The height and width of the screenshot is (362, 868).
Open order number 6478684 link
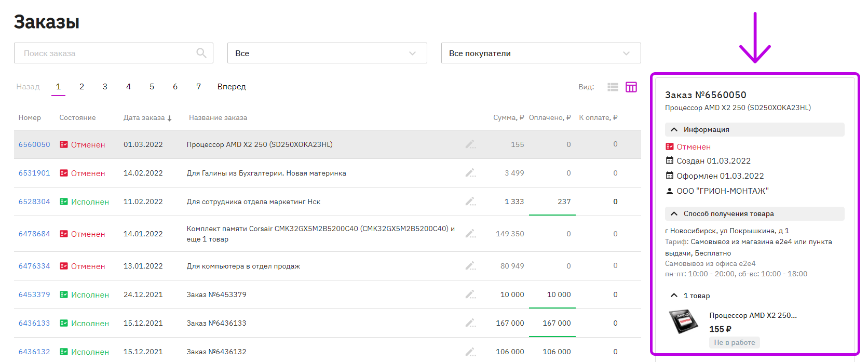click(x=34, y=234)
